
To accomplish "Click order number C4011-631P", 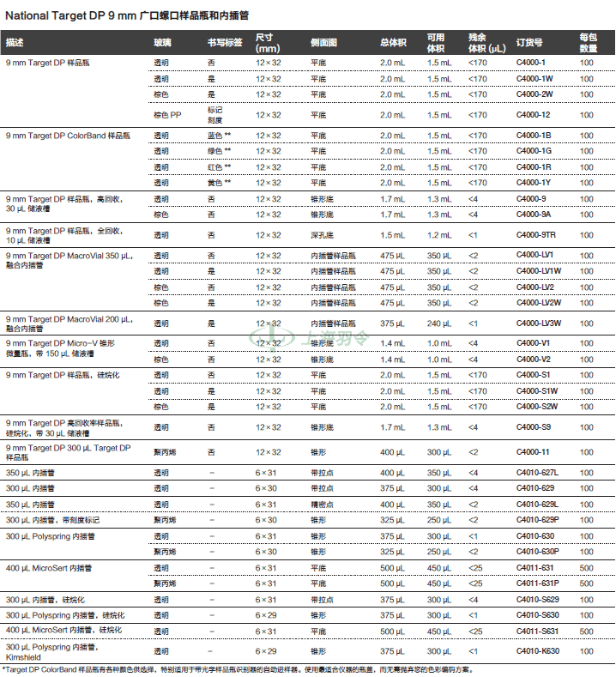I will [x=537, y=583].
